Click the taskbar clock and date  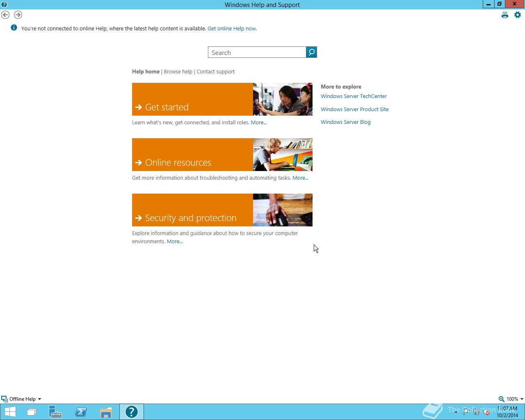click(x=507, y=412)
